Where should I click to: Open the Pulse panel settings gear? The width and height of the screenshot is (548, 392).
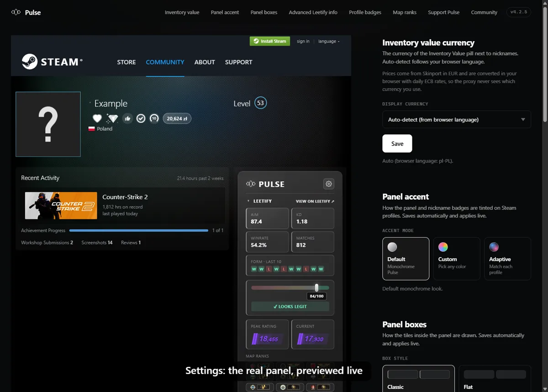pos(329,184)
